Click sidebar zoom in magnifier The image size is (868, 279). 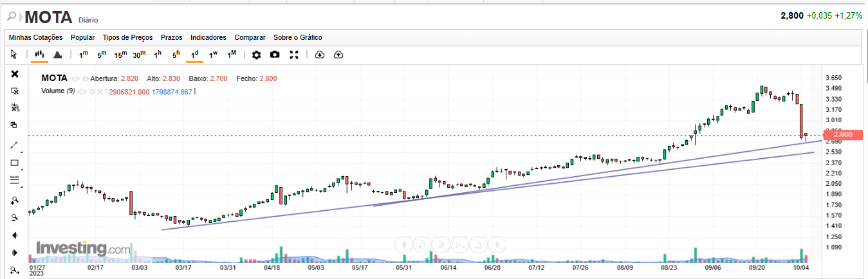click(x=15, y=201)
